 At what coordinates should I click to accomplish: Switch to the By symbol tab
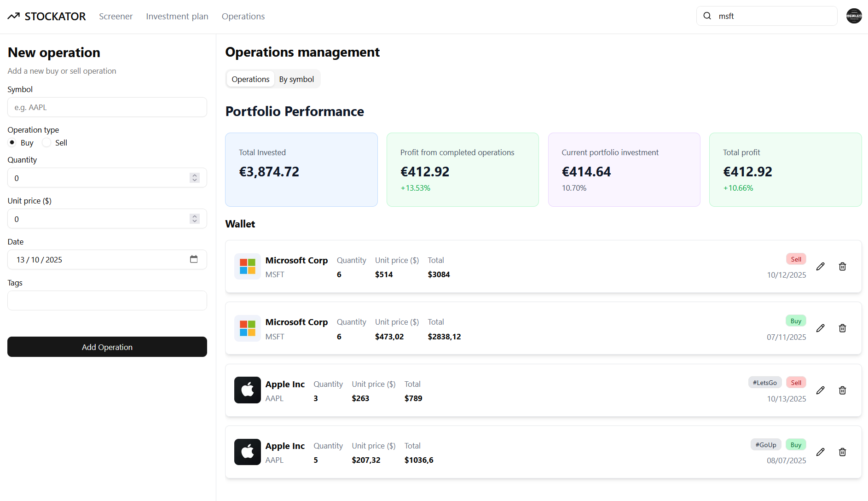click(296, 79)
